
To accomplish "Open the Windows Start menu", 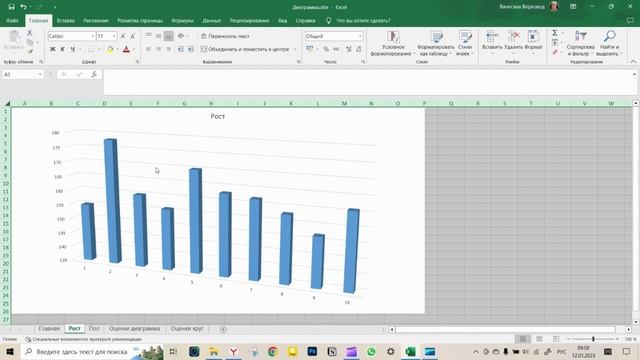I will 10,351.
